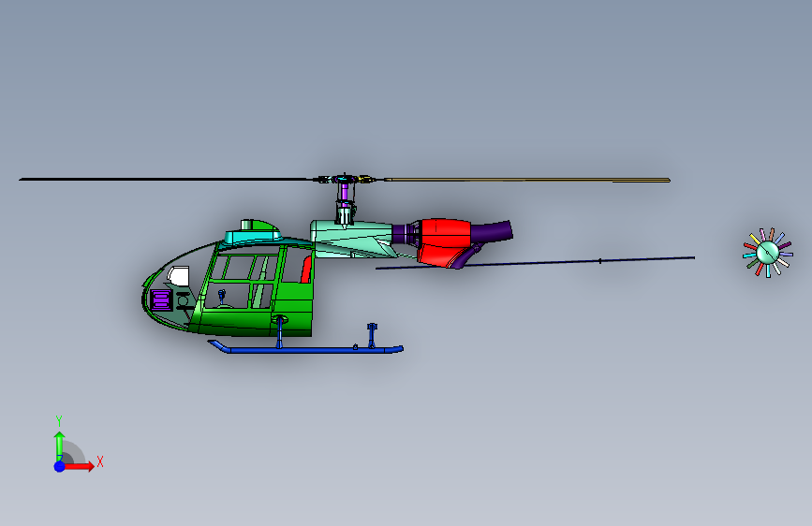Select the multicolored tail rotor fan

click(x=767, y=253)
